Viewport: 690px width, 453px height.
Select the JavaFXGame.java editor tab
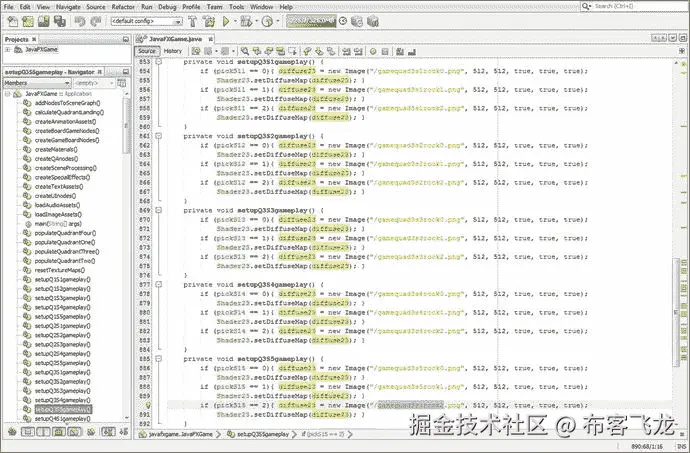[x=175, y=39]
